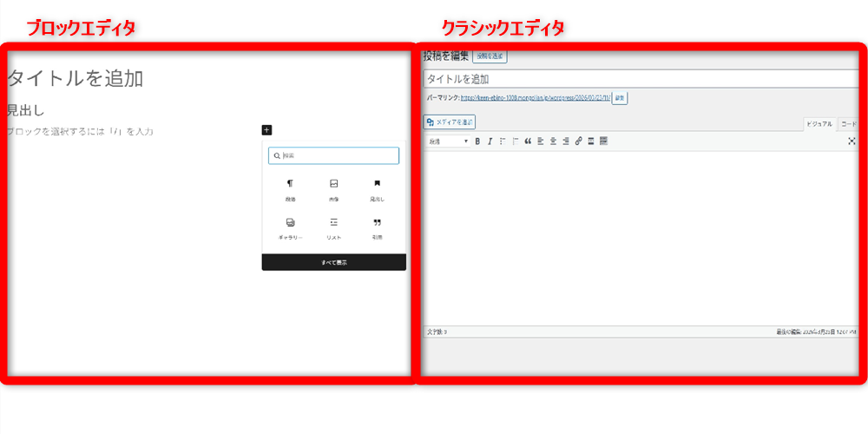Click inside the classic editor content area
Screen dimensions: 868x434
pyautogui.click(x=642, y=238)
